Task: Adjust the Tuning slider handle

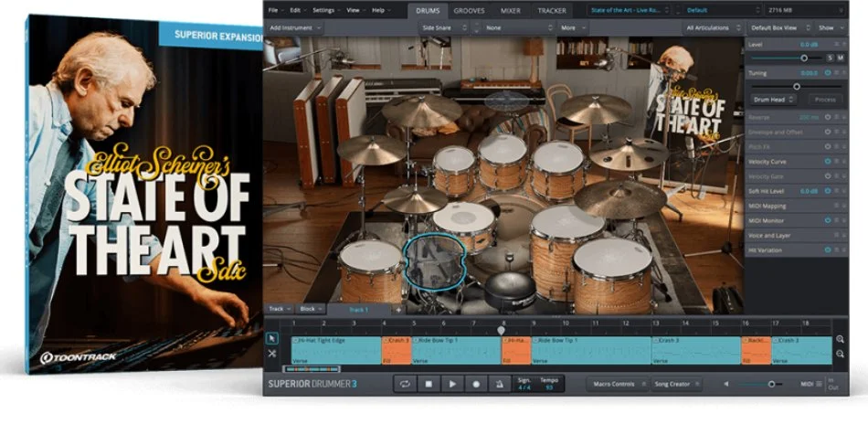Action: [797, 86]
